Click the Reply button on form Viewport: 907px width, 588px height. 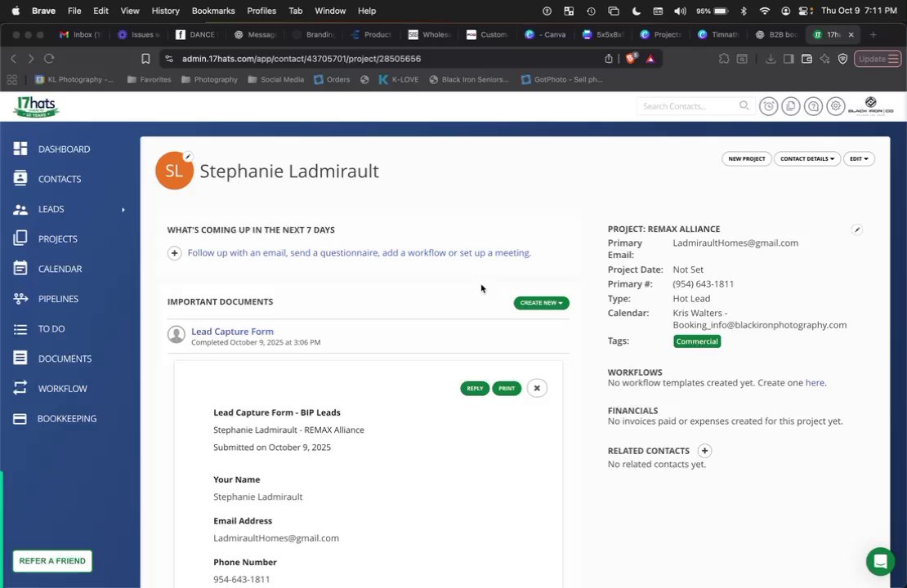474,389
